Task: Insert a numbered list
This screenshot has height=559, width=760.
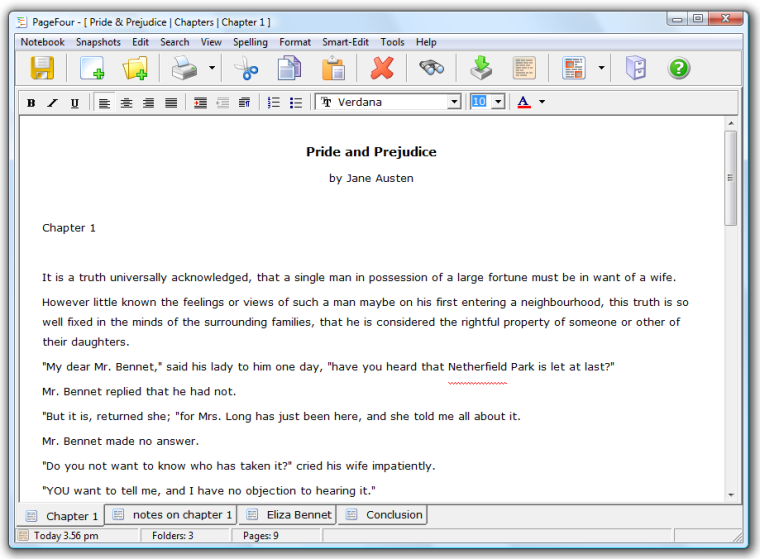Action: point(274,102)
